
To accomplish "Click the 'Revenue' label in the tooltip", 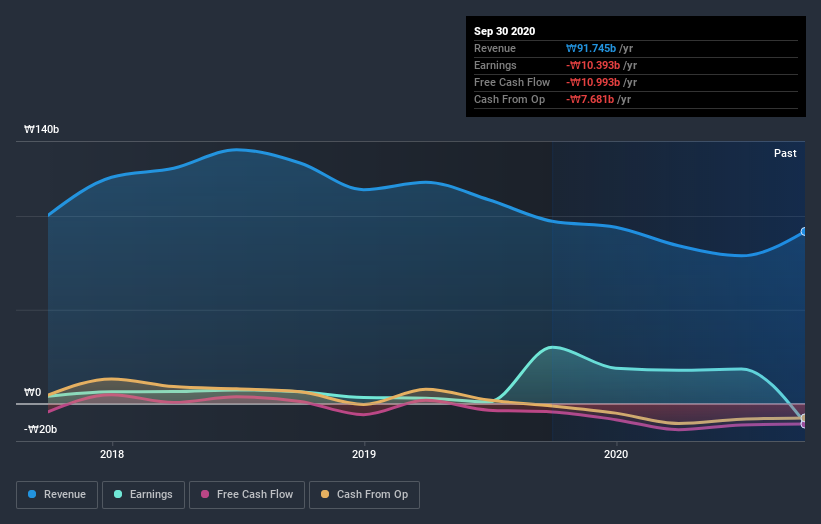I will click(x=495, y=48).
